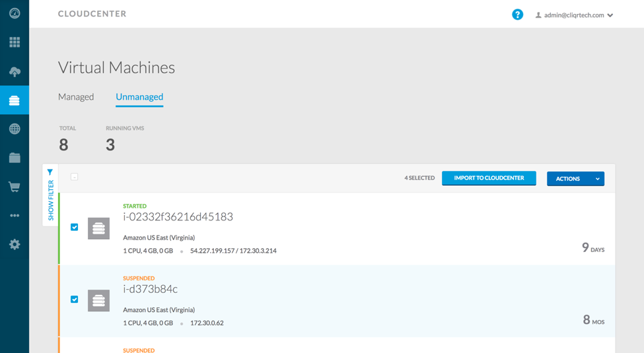Toggle the select-all checkbox in list header
This screenshot has height=353, width=644.
[x=75, y=177]
